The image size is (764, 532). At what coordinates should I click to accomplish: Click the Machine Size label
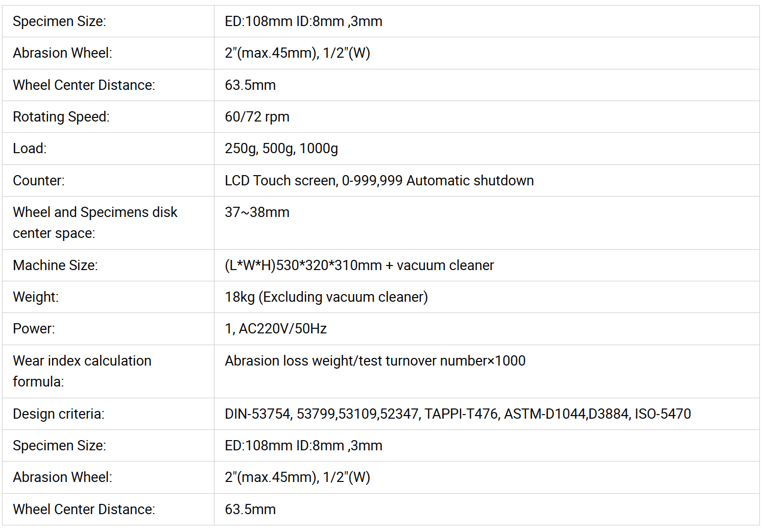[55, 265]
